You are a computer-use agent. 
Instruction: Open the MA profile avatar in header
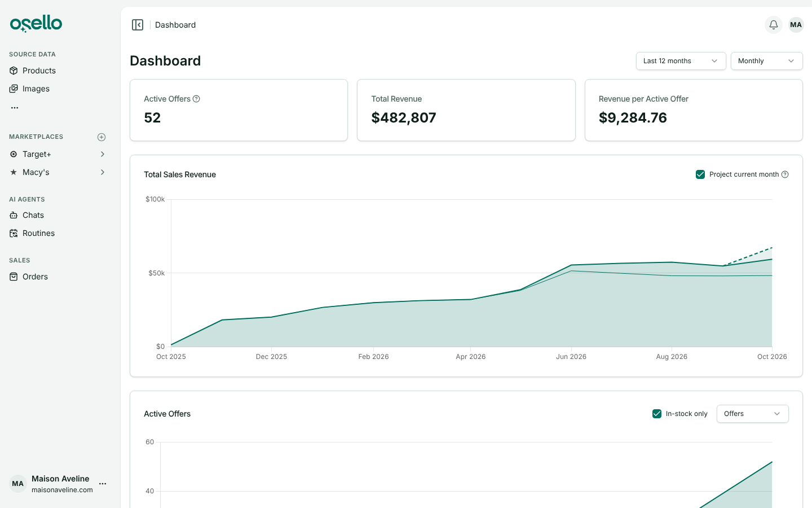tap(796, 25)
